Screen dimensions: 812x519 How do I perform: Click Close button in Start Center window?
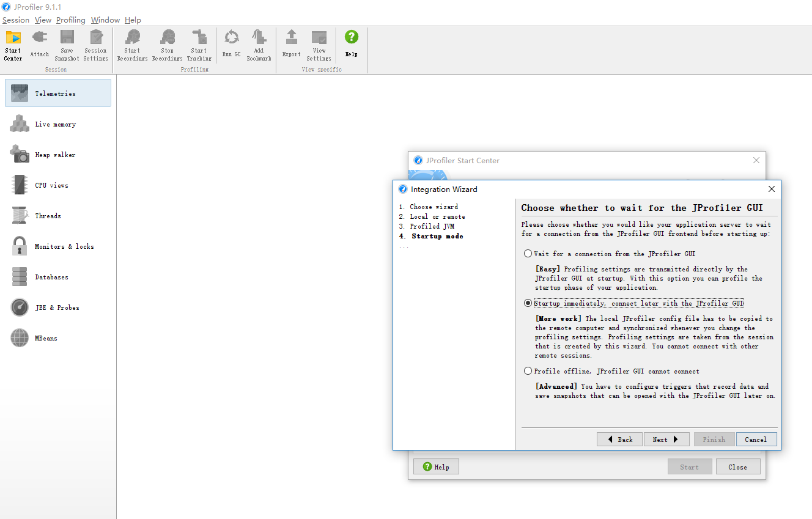[x=737, y=467]
